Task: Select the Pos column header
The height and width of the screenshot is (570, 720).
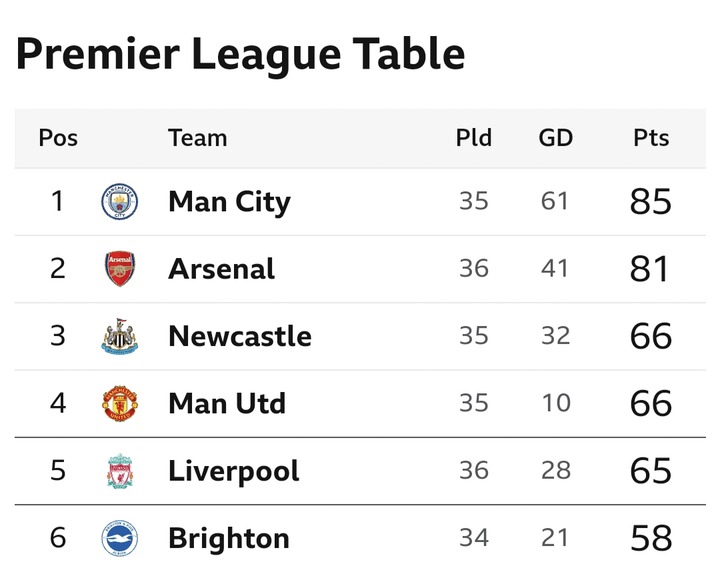Action: pyautogui.click(x=58, y=138)
